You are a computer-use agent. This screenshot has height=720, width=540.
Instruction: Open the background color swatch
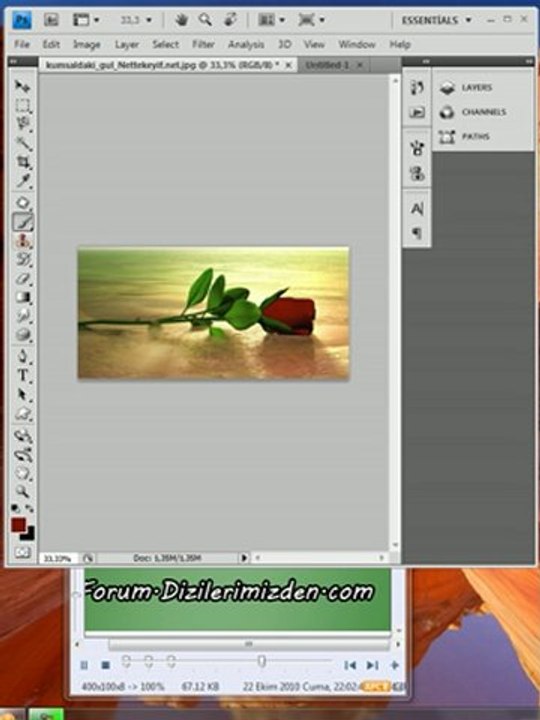(30, 535)
